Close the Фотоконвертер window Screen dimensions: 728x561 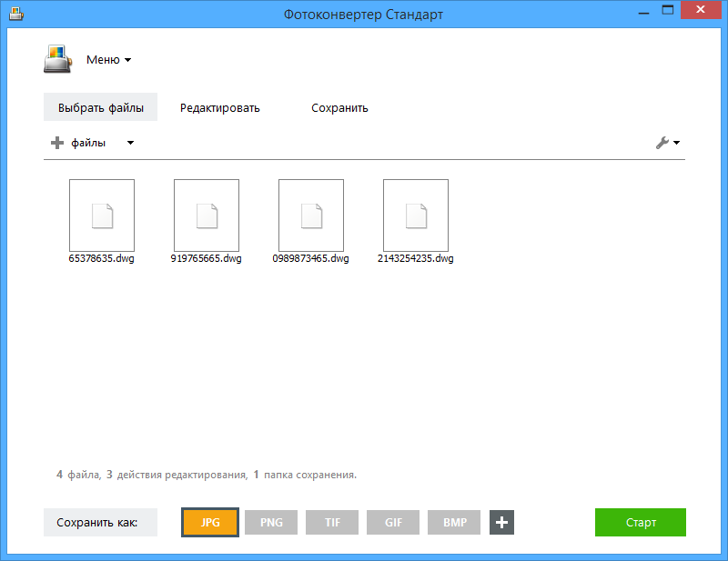click(x=701, y=10)
